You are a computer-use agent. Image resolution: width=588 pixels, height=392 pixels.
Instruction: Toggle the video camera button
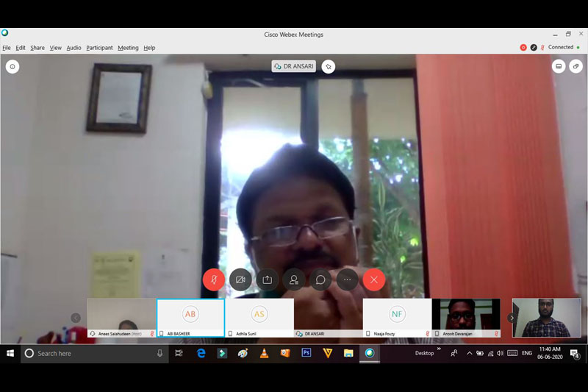240,279
